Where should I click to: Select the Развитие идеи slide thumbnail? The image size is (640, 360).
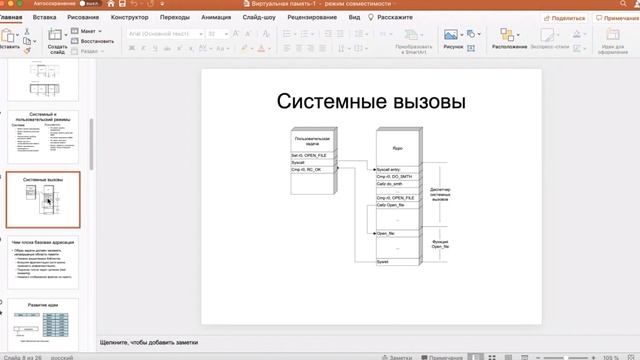point(43,325)
